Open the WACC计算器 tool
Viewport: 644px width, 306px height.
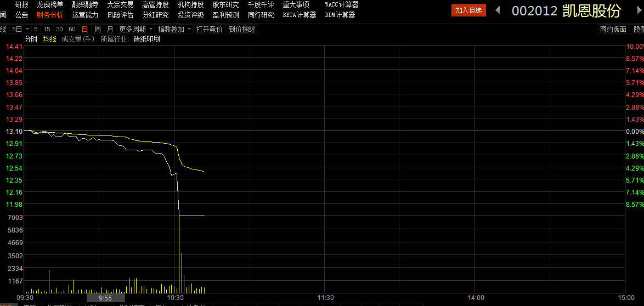[x=341, y=4]
